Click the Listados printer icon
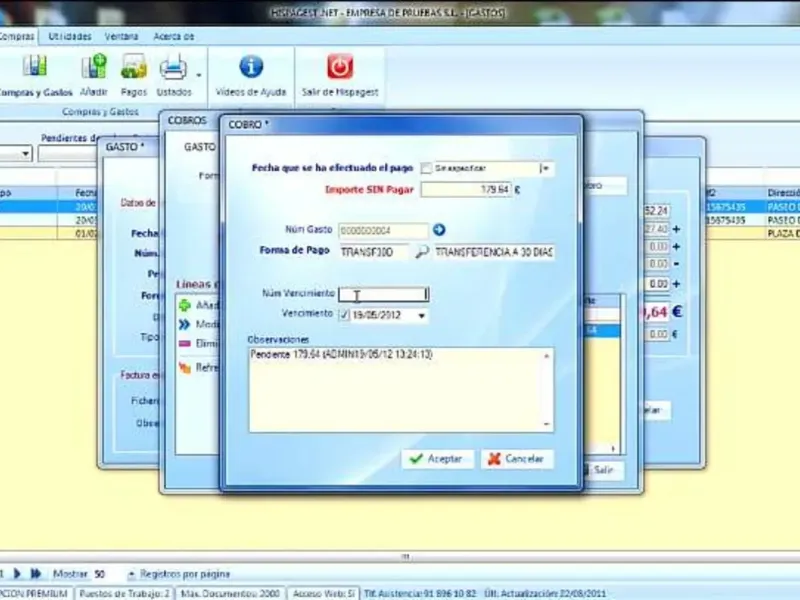 point(173,67)
